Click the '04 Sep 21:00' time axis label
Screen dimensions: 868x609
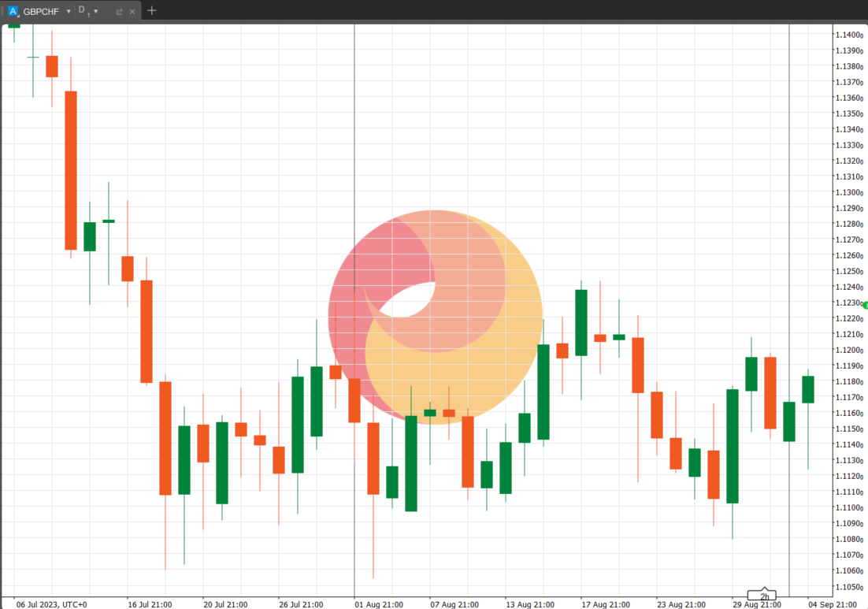833,604
